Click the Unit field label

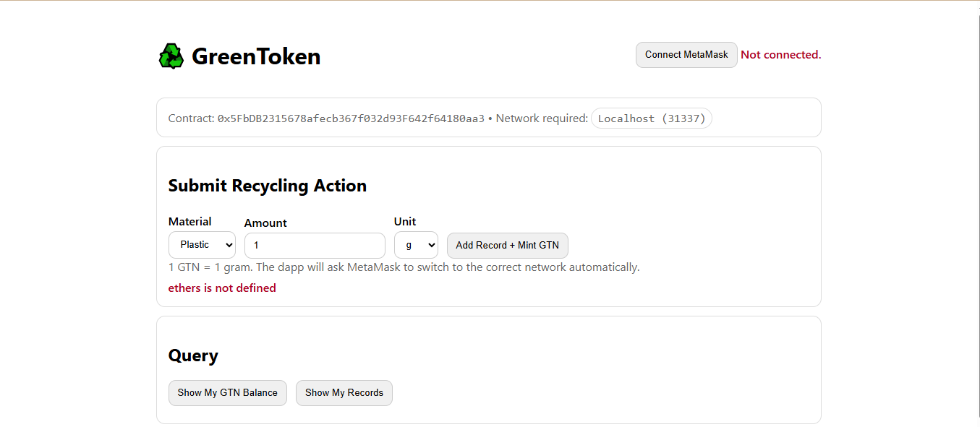[x=405, y=222]
